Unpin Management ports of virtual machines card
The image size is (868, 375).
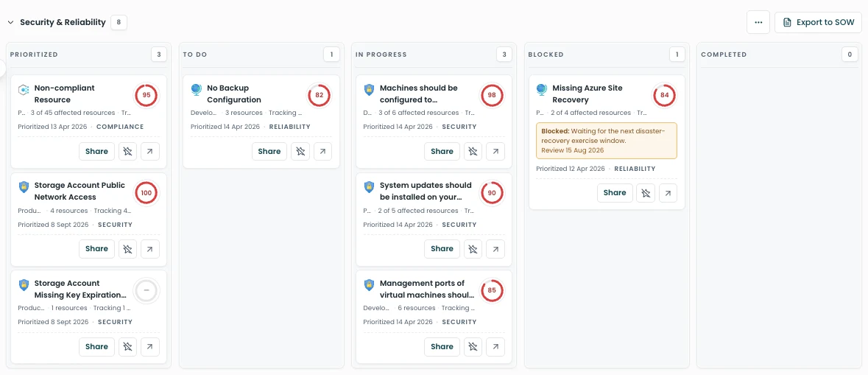[x=473, y=346]
